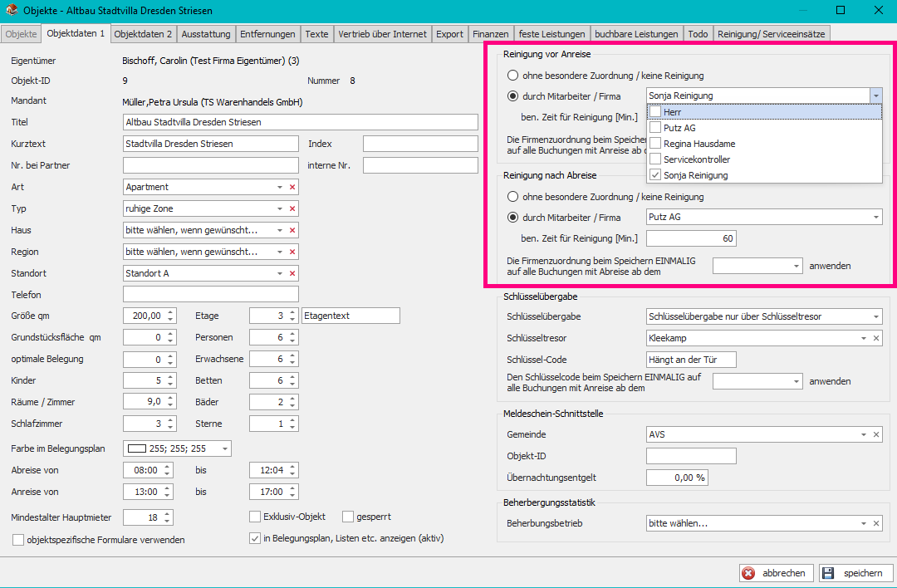Screen dimensions: 897x588
Task: Clear the Haus field with red X
Action: tap(292, 230)
